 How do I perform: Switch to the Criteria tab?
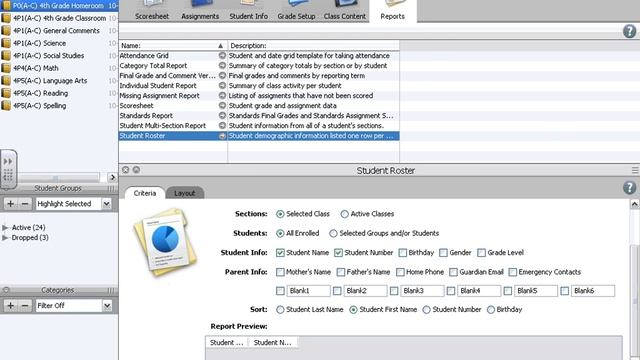point(145,193)
